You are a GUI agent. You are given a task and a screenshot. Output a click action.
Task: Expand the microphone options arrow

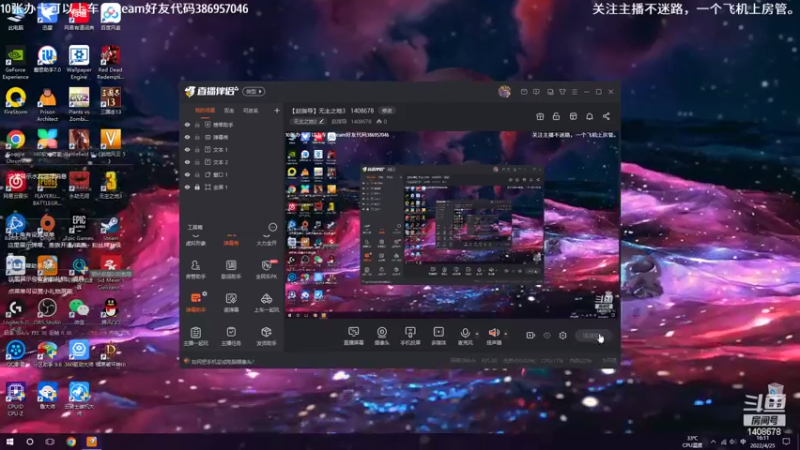[x=477, y=334]
